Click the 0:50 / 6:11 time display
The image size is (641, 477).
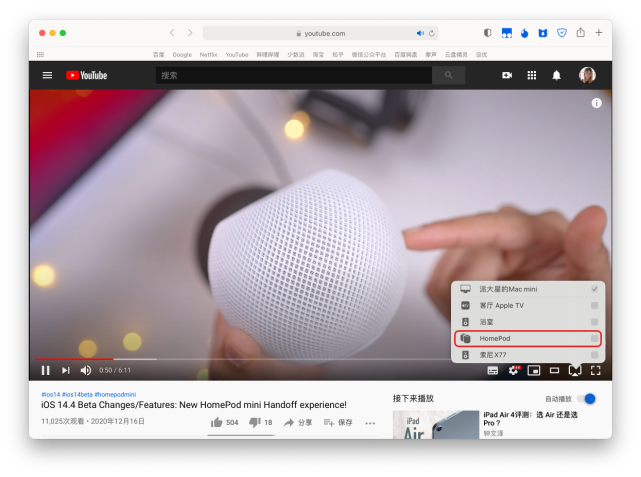(115, 370)
